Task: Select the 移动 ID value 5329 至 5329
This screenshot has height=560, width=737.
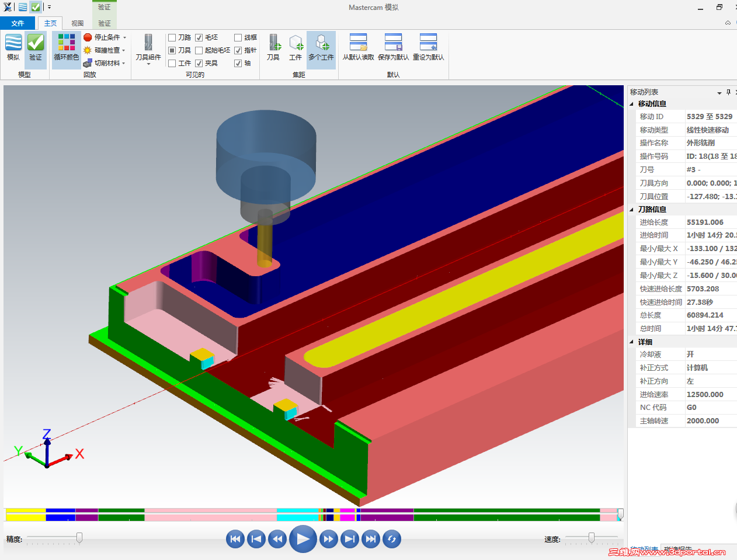Action: (710, 117)
